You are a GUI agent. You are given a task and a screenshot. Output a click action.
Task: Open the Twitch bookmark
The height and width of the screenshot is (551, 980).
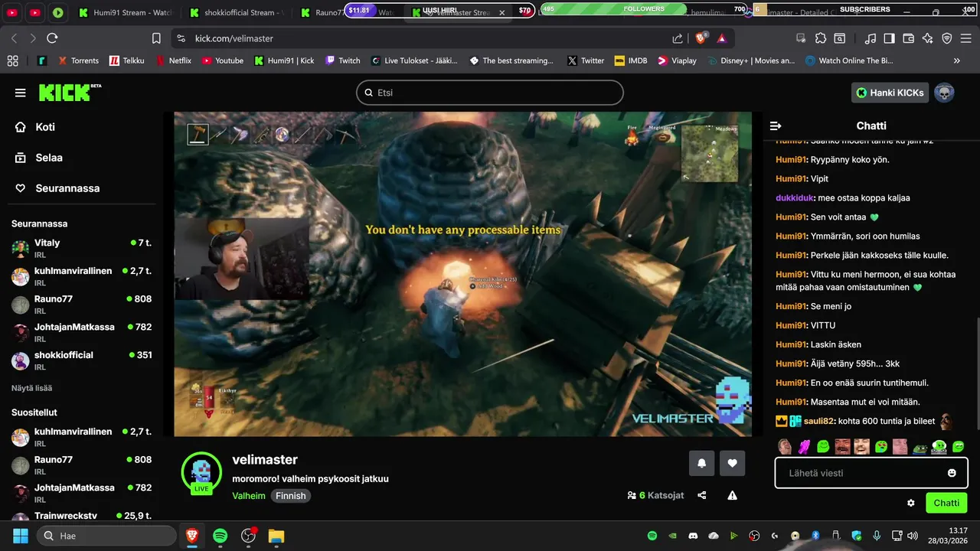tap(342, 60)
